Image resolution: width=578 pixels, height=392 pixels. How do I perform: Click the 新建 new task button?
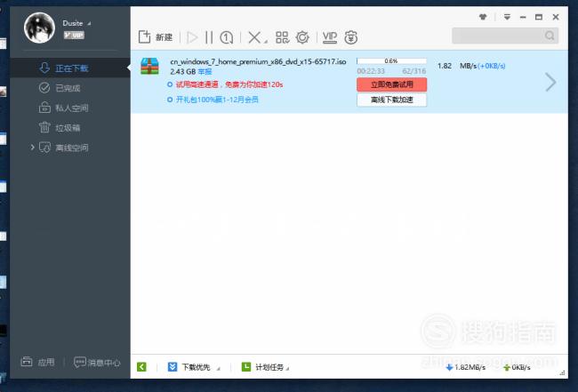[156, 37]
